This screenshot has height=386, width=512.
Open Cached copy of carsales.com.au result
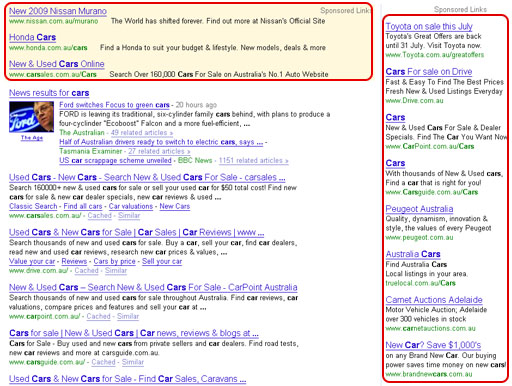[x=100, y=216]
